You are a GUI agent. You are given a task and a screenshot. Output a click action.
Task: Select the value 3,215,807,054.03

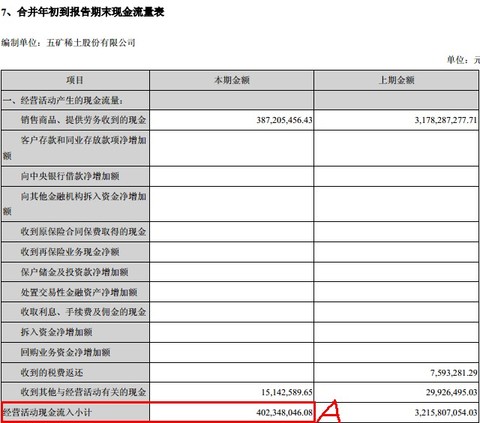pyautogui.click(x=446, y=413)
